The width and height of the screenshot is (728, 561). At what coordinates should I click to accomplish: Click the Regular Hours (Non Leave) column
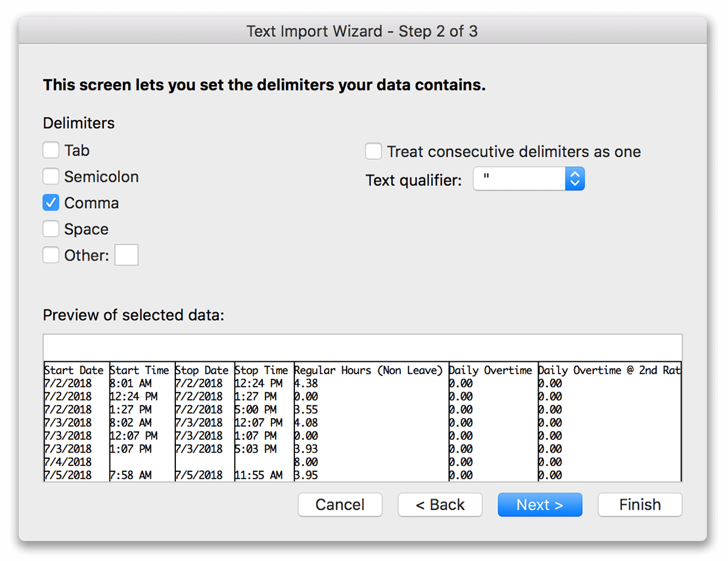(369, 370)
